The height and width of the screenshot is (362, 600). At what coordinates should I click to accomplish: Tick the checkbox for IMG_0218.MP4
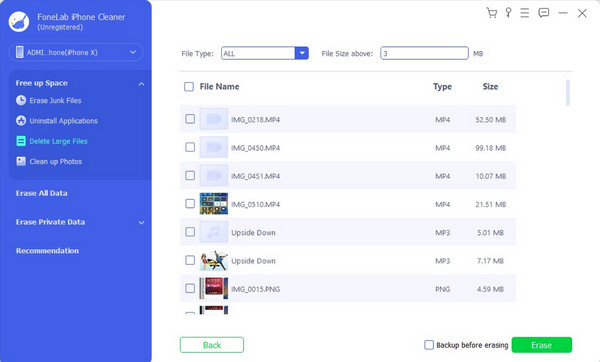190,119
